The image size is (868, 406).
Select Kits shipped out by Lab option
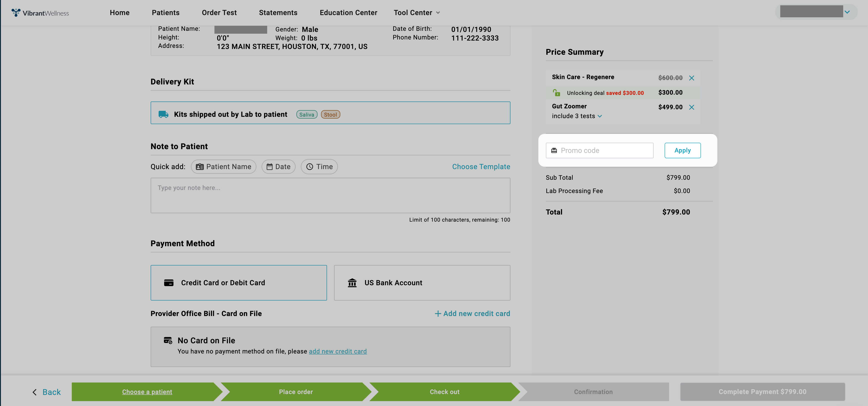pos(330,113)
